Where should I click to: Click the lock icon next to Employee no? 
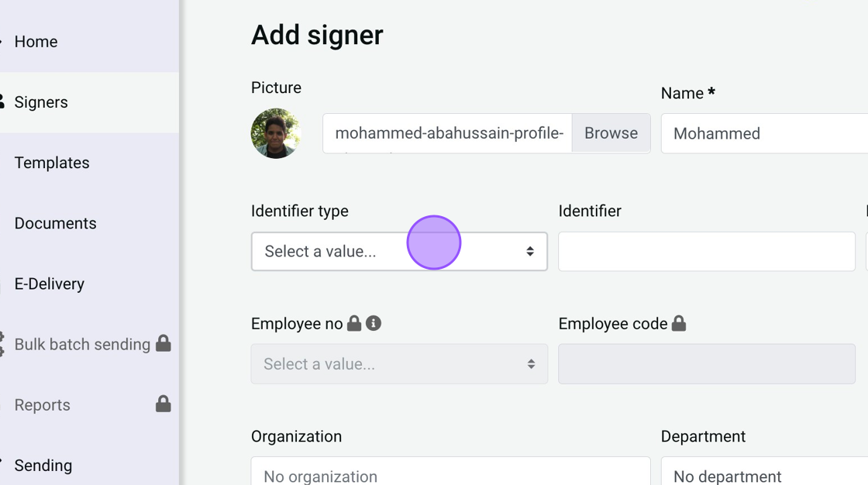(x=354, y=323)
